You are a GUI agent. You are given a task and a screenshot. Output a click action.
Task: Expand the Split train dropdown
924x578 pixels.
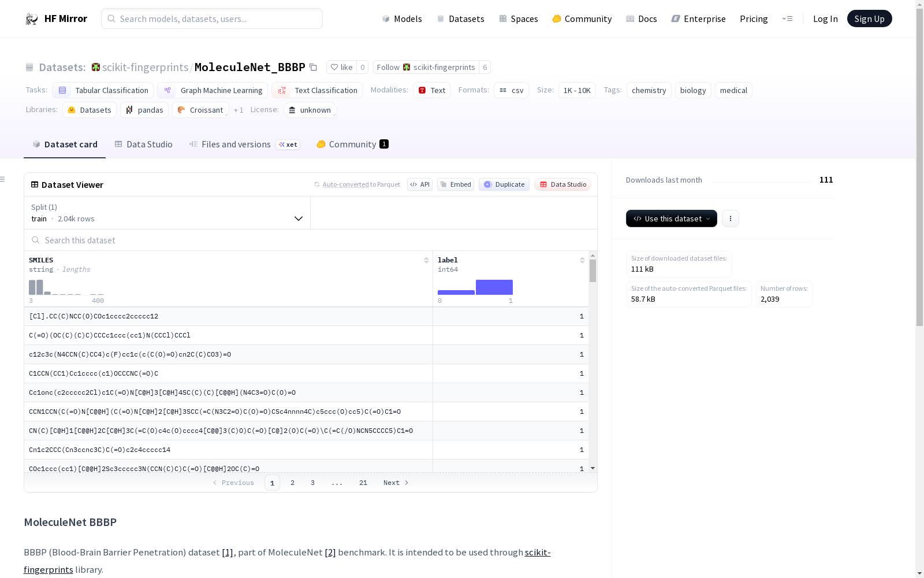pos(167,213)
